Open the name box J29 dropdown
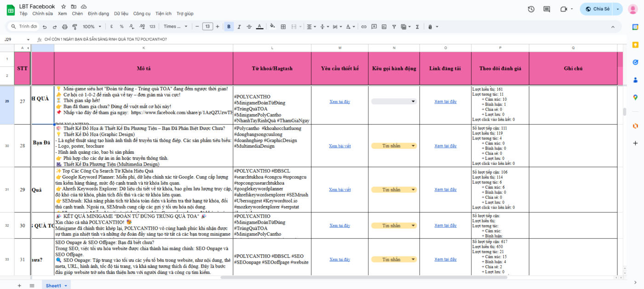 tap(28, 40)
